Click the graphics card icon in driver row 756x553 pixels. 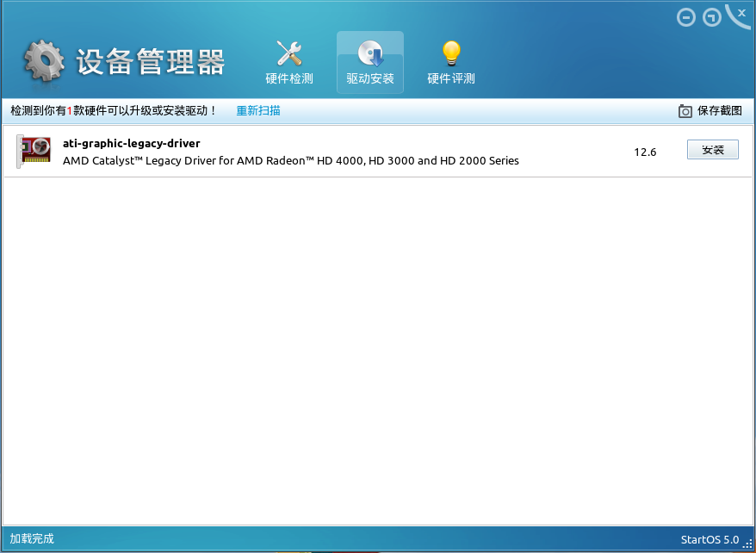pyautogui.click(x=34, y=152)
